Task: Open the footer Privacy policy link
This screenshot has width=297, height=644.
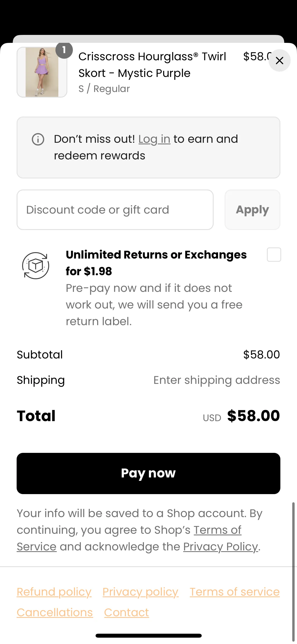Action: (140, 592)
